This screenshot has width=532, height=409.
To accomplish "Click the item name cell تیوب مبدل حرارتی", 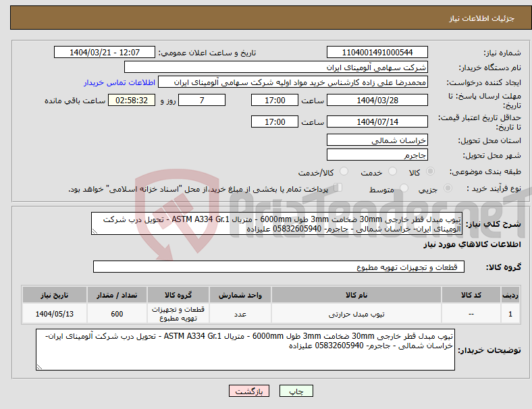I will click(356, 314).
